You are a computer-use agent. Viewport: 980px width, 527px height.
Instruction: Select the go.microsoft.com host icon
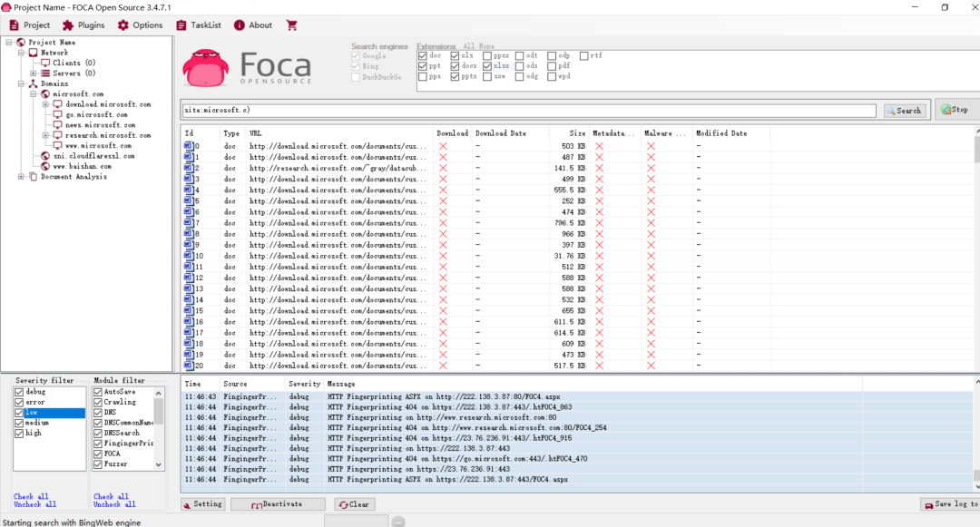pyautogui.click(x=57, y=115)
